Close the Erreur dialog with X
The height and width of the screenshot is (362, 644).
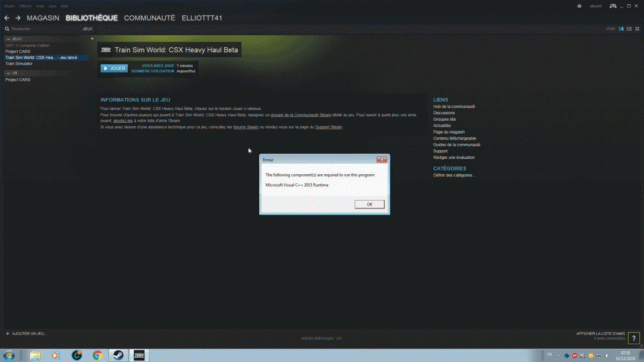[x=382, y=159]
